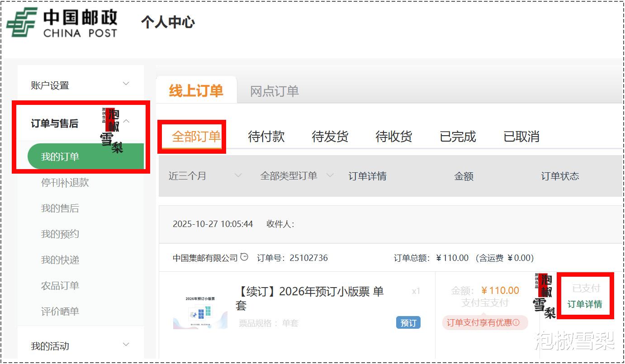This screenshot has width=625, height=364.
Task: Open 我的快递 in the sidebar
Action: coord(60,260)
